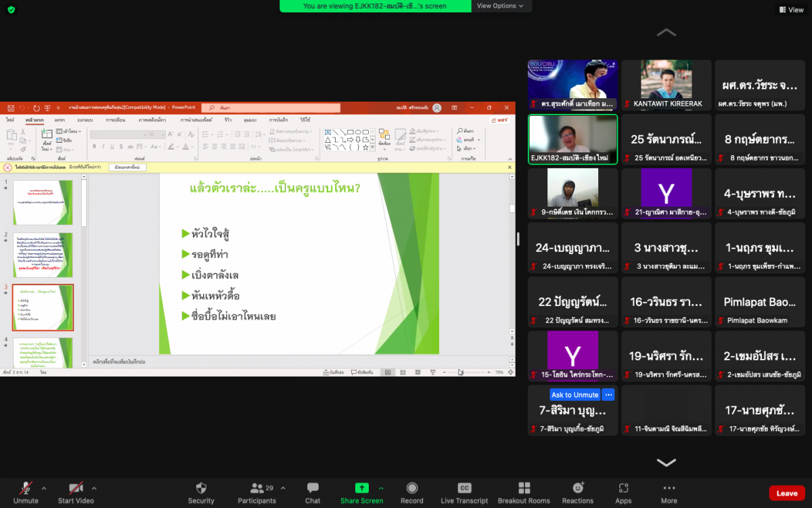Open the Reactions menu
The height and width of the screenshot is (508, 812).
[577, 488]
